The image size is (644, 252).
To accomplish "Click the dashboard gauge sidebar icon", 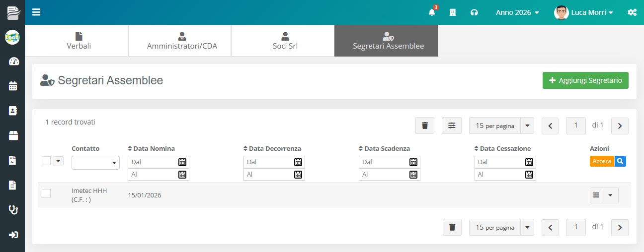I will pos(13,62).
